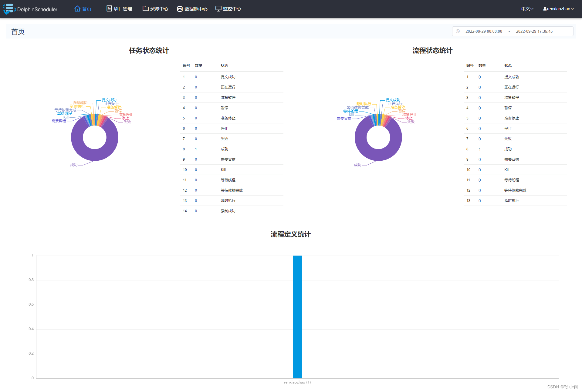This screenshot has width=582, height=392.
Task: Click the monitor center screen icon
Action: pos(218,8)
